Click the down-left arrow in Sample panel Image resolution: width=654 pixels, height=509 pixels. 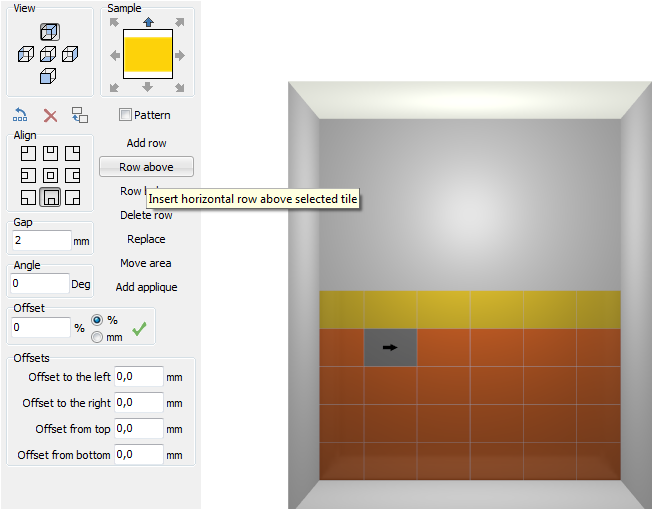pos(114,87)
